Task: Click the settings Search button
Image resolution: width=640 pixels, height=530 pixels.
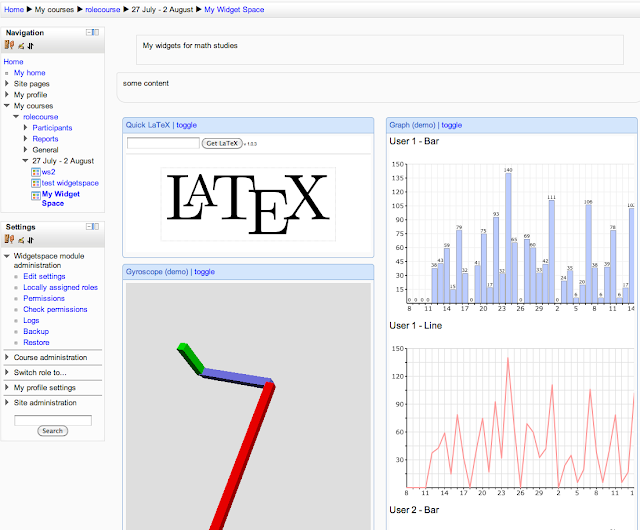Action: pyautogui.click(x=53, y=431)
